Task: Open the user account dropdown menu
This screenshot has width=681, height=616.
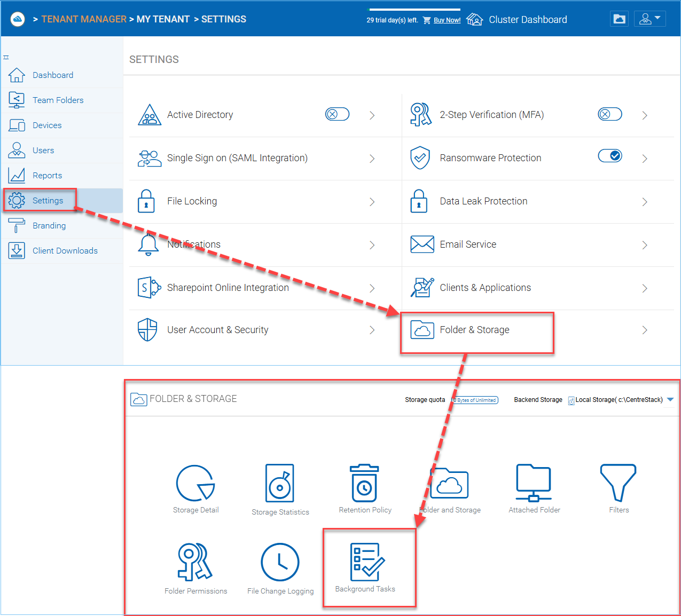Action: click(x=650, y=19)
